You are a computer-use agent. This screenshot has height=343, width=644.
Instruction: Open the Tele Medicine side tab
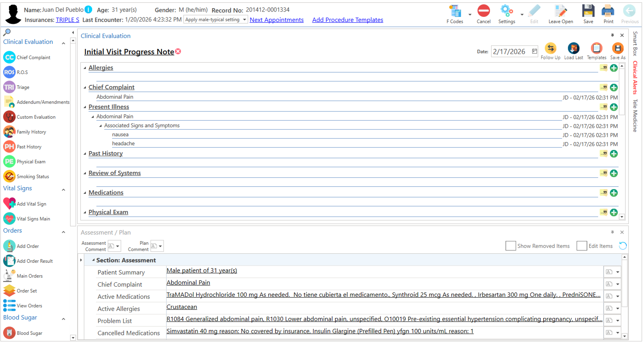click(x=635, y=116)
